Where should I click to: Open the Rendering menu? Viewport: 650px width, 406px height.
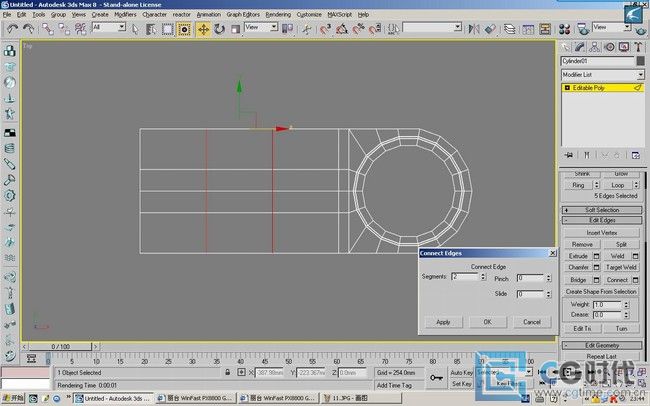click(x=278, y=15)
